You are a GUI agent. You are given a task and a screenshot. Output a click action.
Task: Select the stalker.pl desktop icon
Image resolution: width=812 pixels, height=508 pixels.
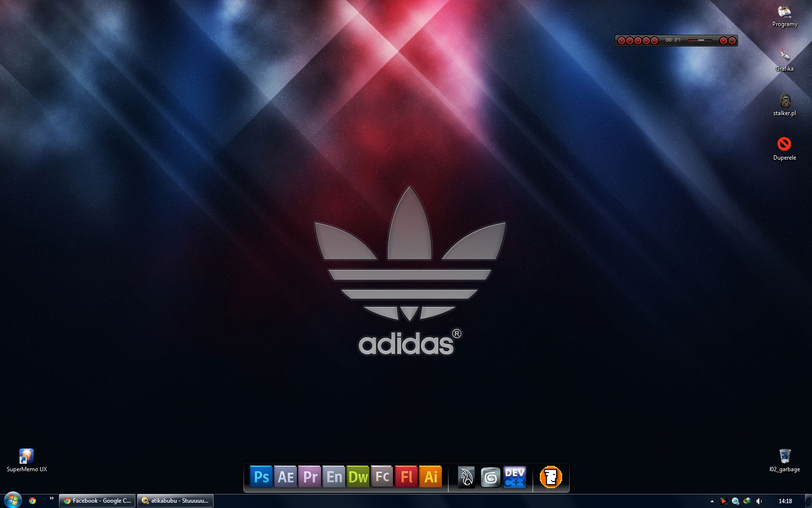coord(784,105)
